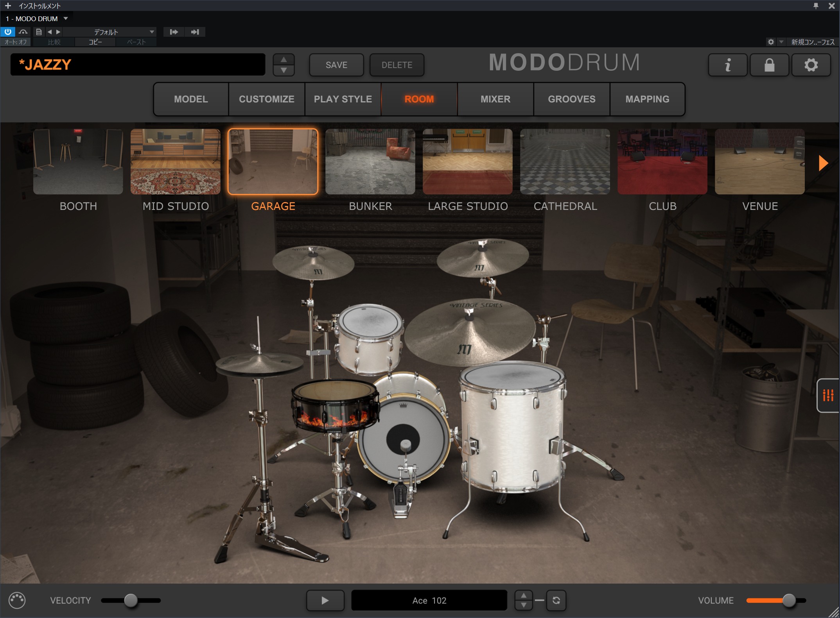
Task: Click the flame-pattern snare drum
Action: (335, 405)
